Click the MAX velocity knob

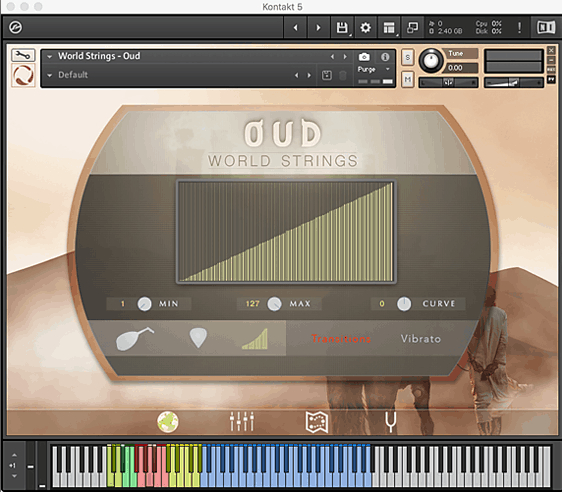click(275, 304)
